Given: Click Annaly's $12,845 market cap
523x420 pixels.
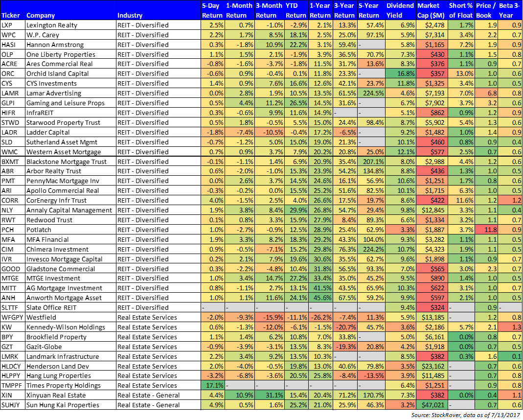Looking at the screenshot, I should (432, 210).
